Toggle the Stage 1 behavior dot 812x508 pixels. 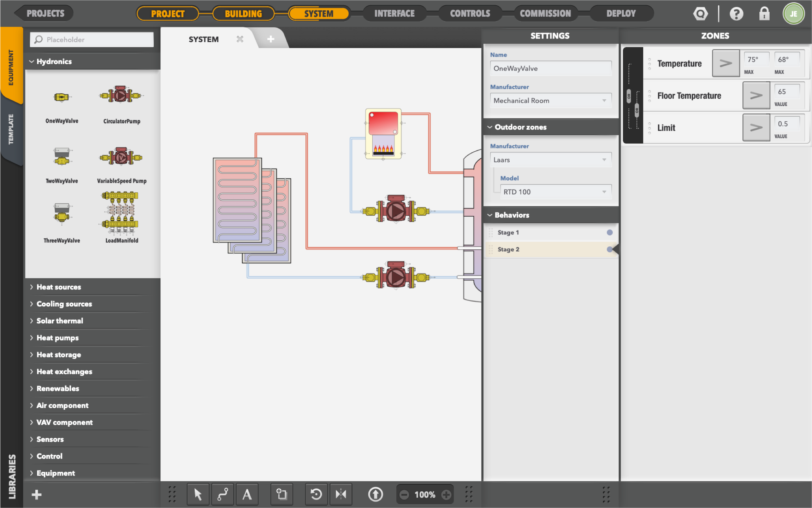(x=610, y=232)
